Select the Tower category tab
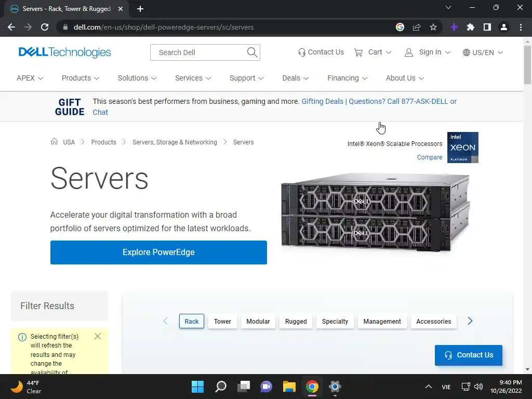Image resolution: width=532 pixels, height=399 pixels. pyautogui.click(x=222, y=321)
